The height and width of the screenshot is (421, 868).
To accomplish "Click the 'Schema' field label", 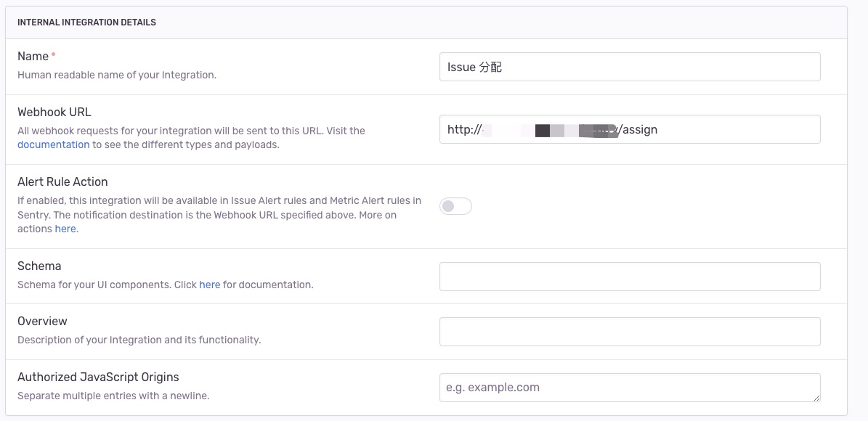I will (x=39, y=266).
